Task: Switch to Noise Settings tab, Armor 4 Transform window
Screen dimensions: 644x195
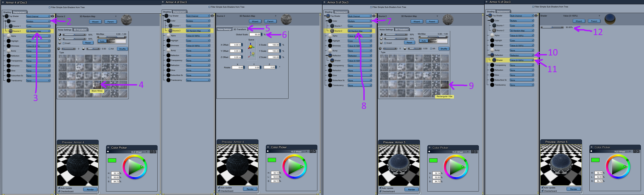Action: point(224,29)
